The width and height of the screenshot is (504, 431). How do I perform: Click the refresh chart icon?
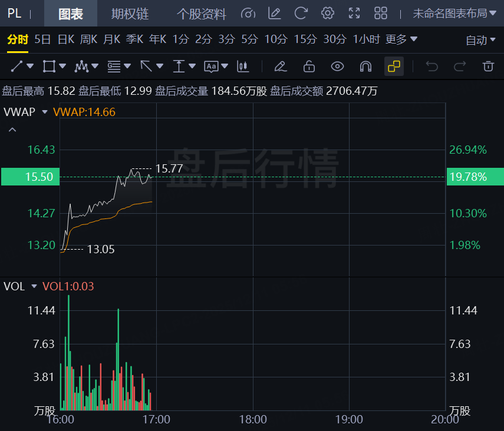[x=301, y=13]
